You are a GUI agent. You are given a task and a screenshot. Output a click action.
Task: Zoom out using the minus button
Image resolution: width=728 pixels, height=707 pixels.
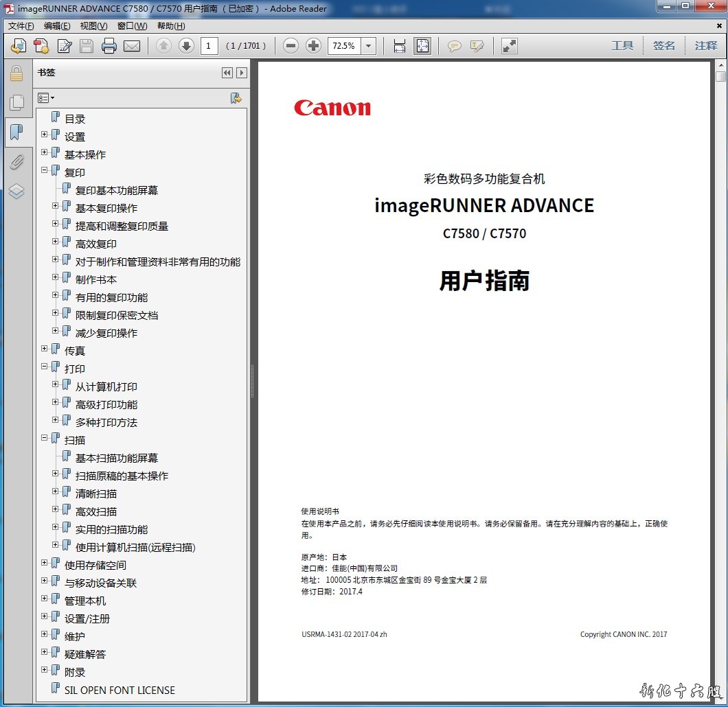pyautogui.click(x=291, y=46)
